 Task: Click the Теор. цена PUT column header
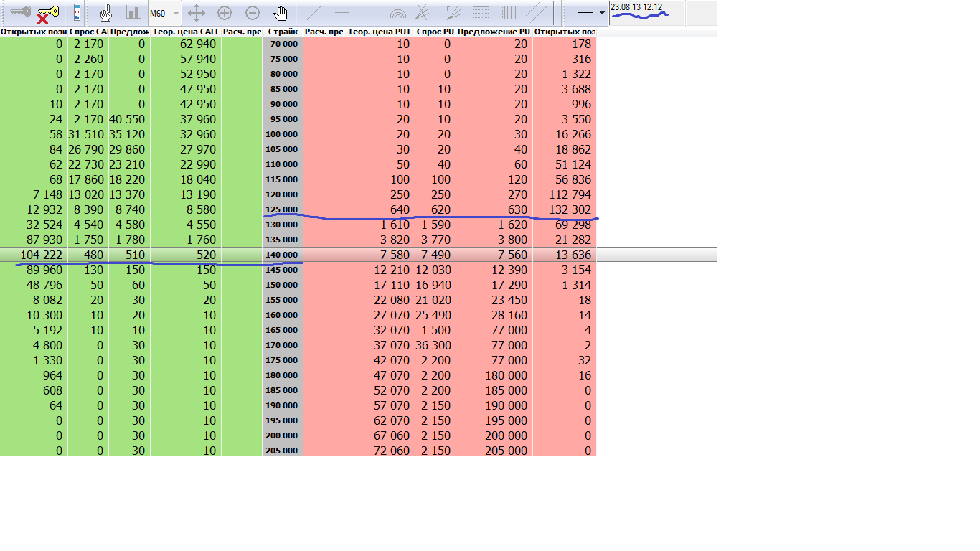tap(380, 32)
